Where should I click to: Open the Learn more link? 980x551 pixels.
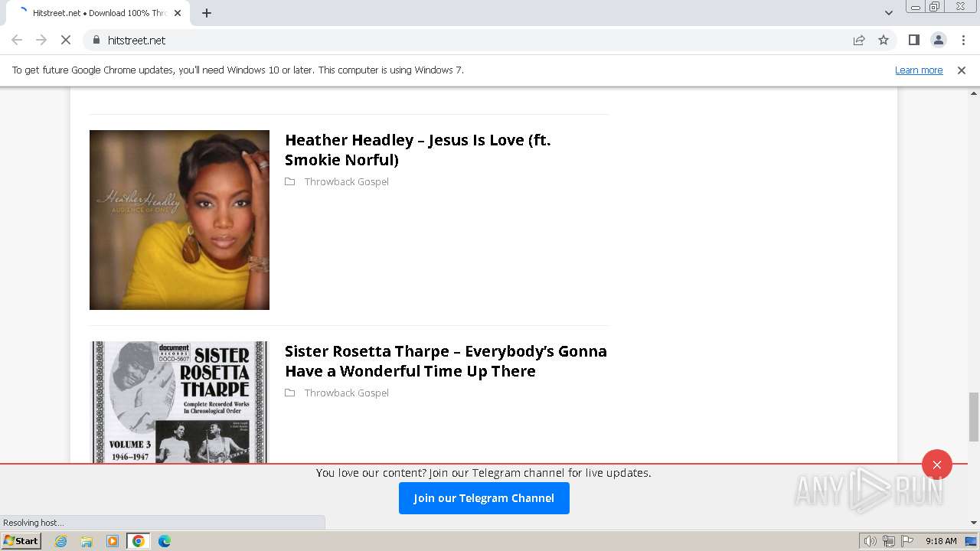[919, 70]
